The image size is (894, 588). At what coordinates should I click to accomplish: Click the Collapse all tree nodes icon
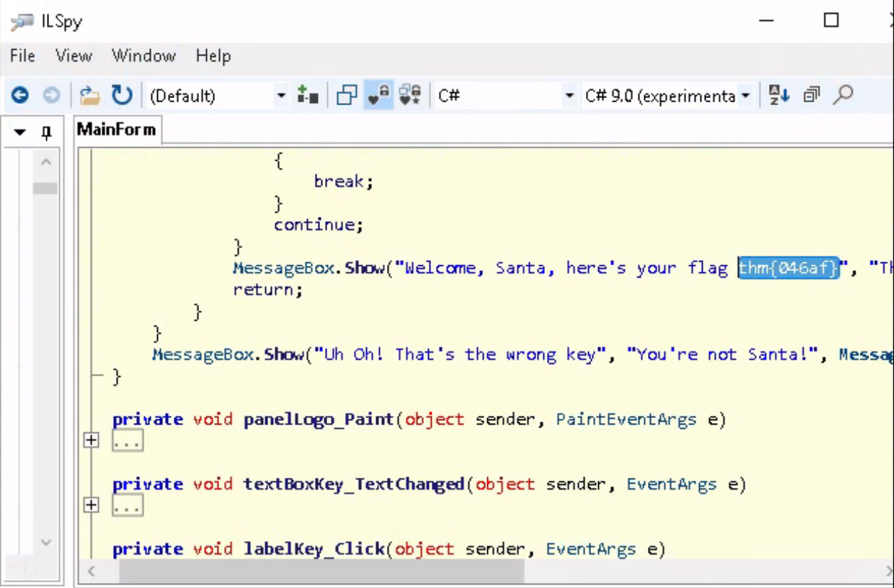point(811,95)
